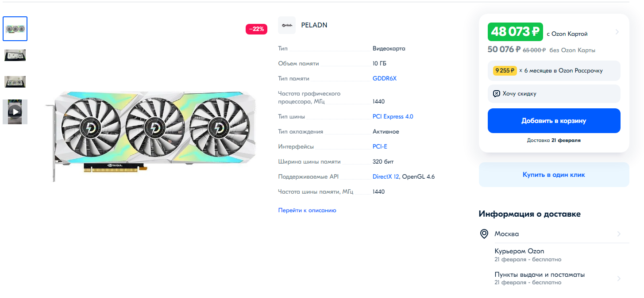Select the first product image thumbnail
The width and height of the screenshot is (644, 298).
pos(15,29)
